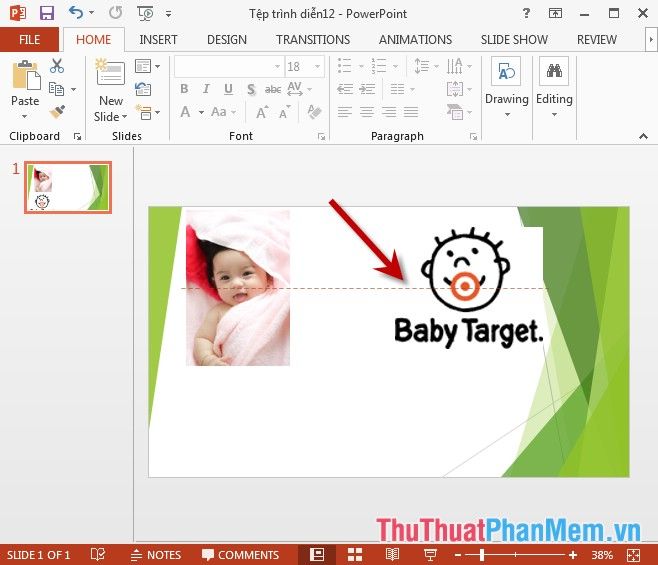Toggle Justify paragraph alignment
This screenshot has height=565, width=658.
coord(411,112)
